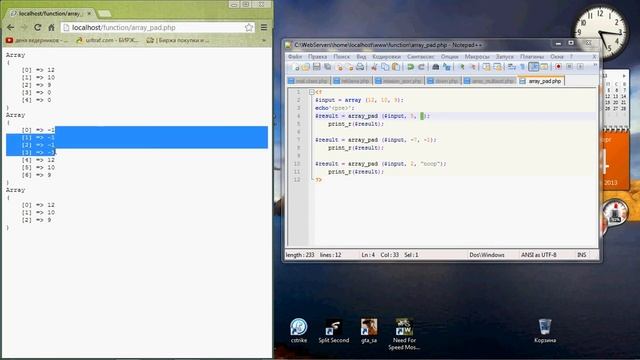Screen dimensions: 640x360
Task: Open the Файл menu in Notepad++
Action: point(295,57)
